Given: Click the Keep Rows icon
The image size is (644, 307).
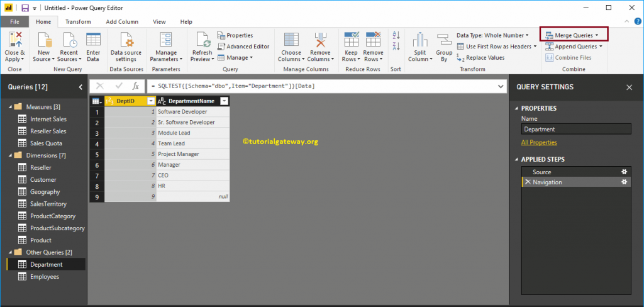Looking at the screenshot, I should pos(351,40).
